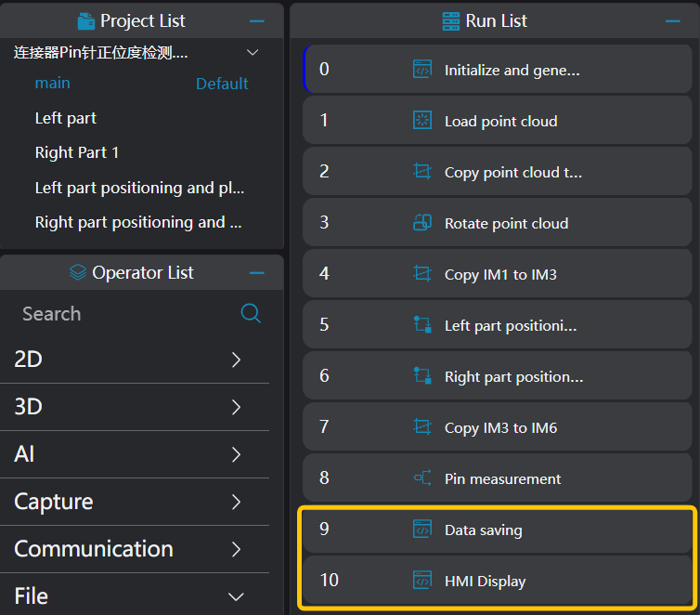The height and width of the screenshot is (615, 700).
Task: Open the Right Part 1 flow
Action: (x=77, y=152)
